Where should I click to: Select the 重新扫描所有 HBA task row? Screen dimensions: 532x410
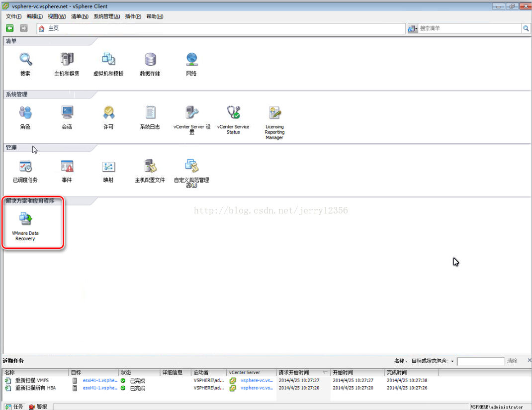pos(266,388)
